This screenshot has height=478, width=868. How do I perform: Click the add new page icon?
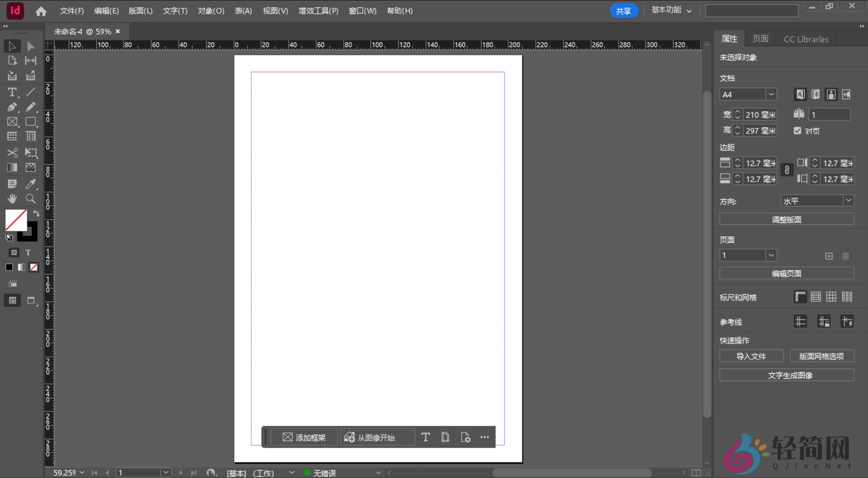point(829,256)
